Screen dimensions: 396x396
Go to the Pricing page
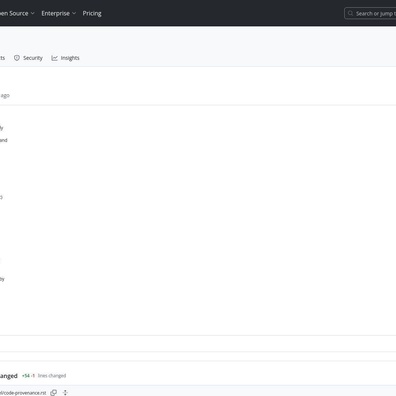(x=92, y=13)
